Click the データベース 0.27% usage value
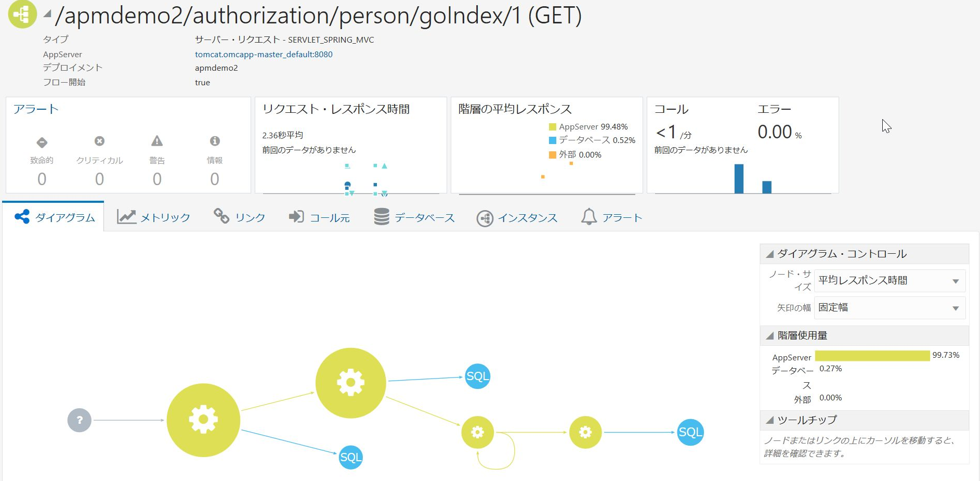This screenshot has width=980, height=481. pyautogui.click(x=830, y=369)
